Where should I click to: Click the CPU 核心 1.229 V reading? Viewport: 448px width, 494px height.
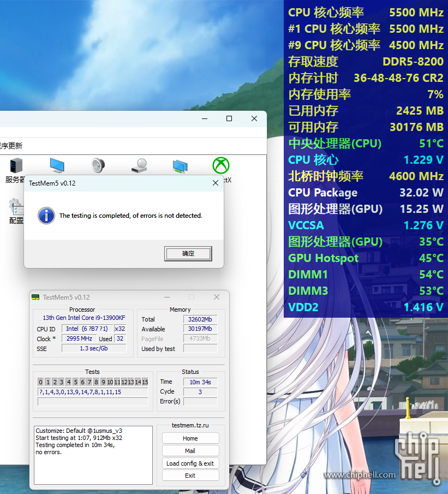click(x=366, y=160)
